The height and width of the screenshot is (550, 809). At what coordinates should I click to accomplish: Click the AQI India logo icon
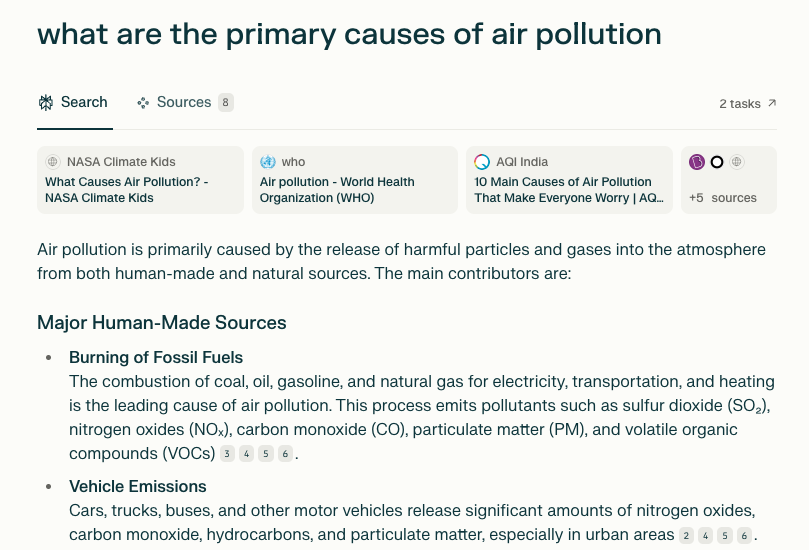[482, 162]
